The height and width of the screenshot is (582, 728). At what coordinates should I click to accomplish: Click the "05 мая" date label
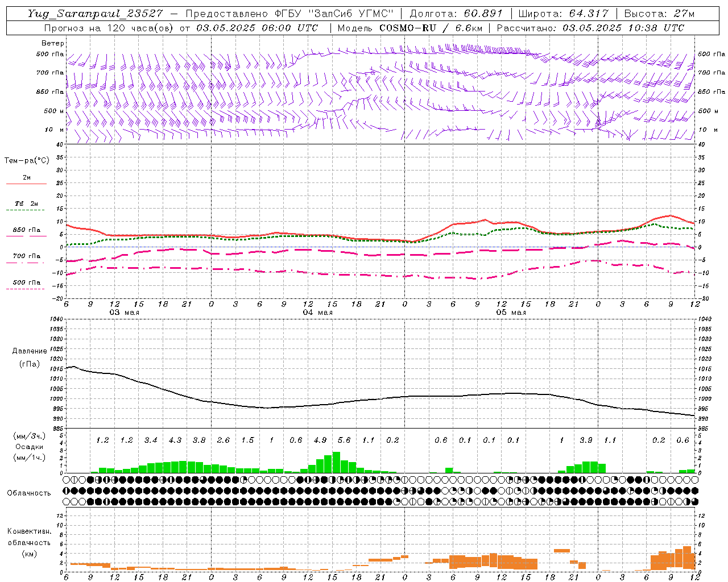tap(511, 313)
